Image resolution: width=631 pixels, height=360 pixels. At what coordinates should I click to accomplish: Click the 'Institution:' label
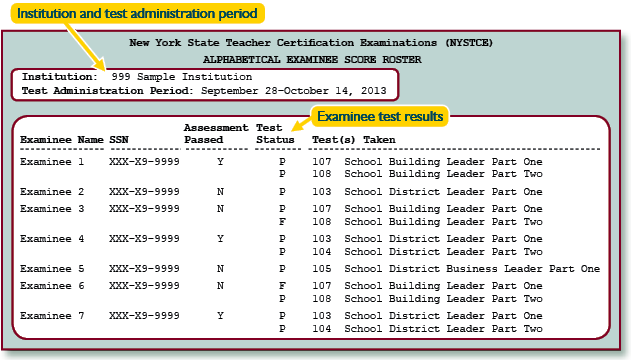pyautogui.click(x=60, y=76)
